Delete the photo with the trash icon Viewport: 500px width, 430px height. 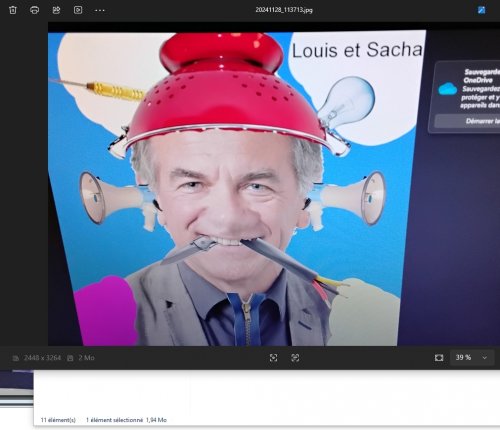click(x=13, y=10)
